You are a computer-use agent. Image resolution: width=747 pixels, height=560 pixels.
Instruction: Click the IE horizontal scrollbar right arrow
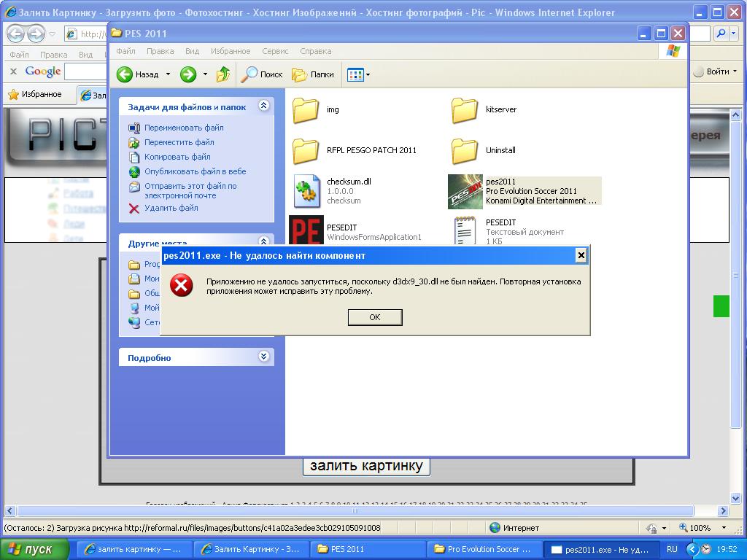(x=723, y=511)
